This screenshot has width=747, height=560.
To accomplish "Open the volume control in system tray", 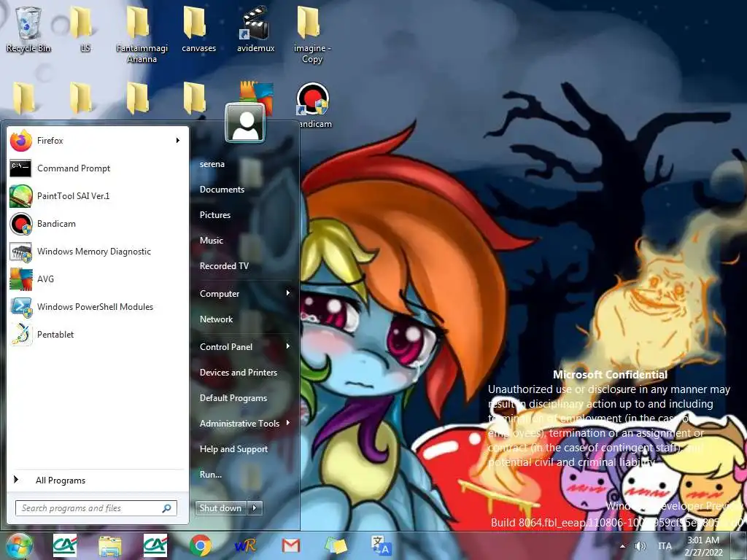I will [x=640, y=546].
